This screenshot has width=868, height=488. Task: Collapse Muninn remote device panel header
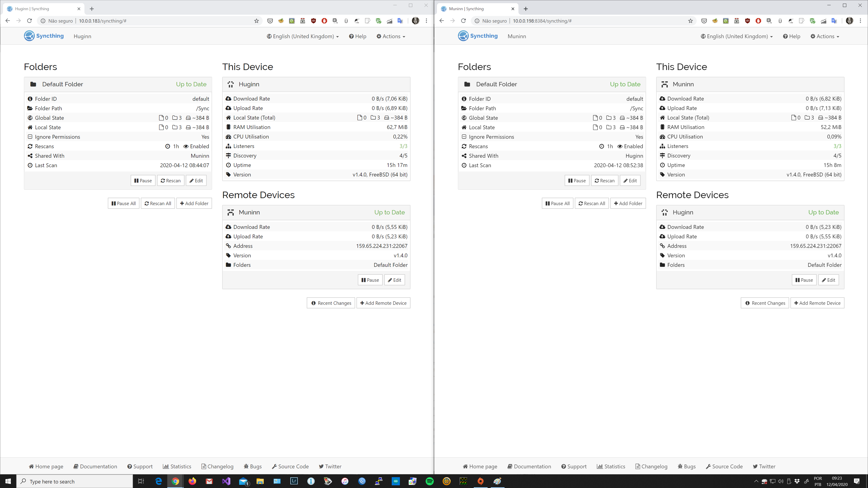tap(316, 213)
